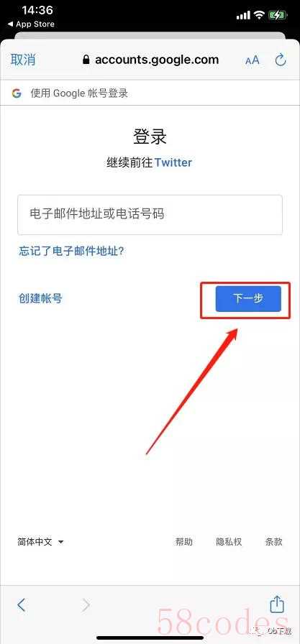Viewport: 300px width, 644px height.
Task: Go back with the left chevron
Action: pos(22,604)
